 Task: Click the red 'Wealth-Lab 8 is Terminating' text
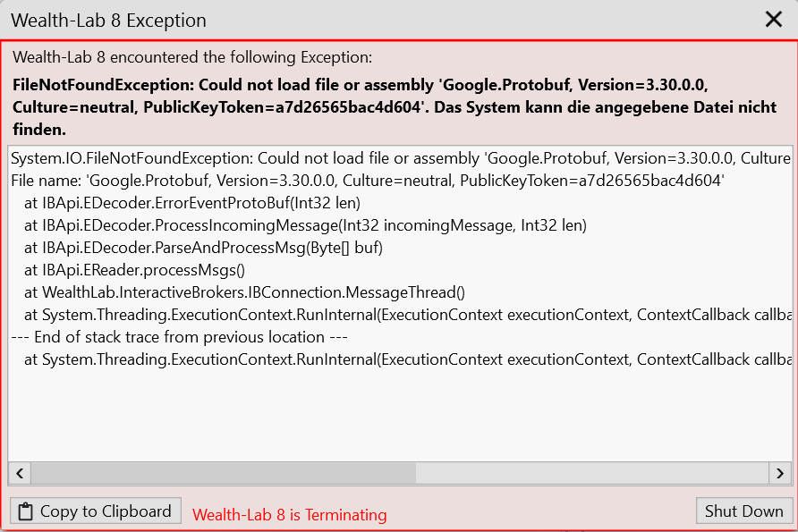[x=290, y=515]
